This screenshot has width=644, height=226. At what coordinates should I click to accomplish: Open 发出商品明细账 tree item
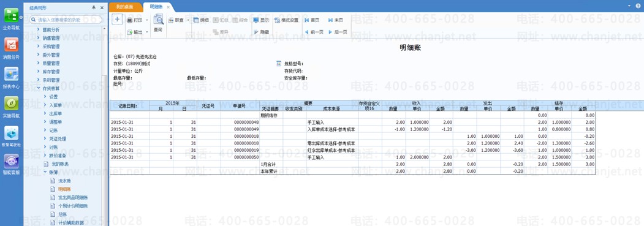tap(69, 198)
